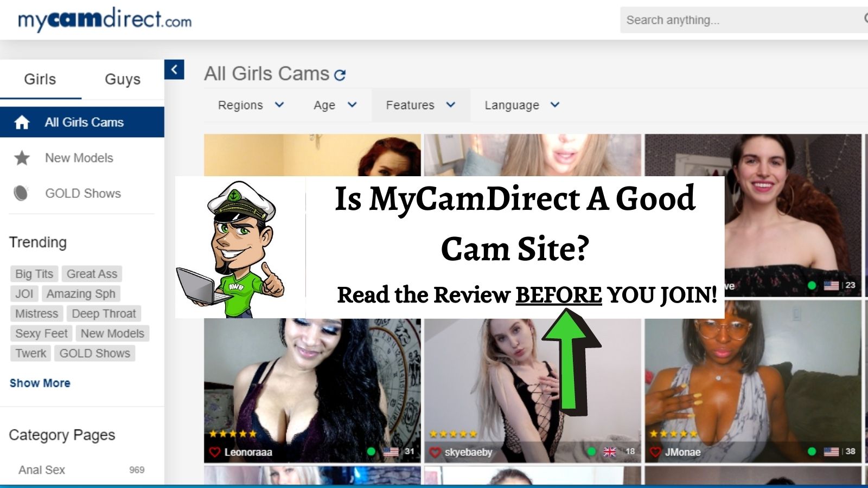Collapse the sidebar with the arrow button
The height and width of the screenshot is (488, 868).
174,69
